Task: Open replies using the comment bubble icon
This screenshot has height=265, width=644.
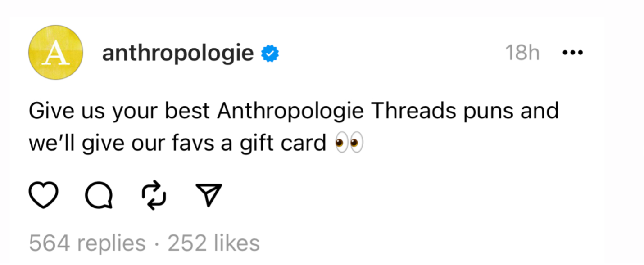Action: [99, 196]
